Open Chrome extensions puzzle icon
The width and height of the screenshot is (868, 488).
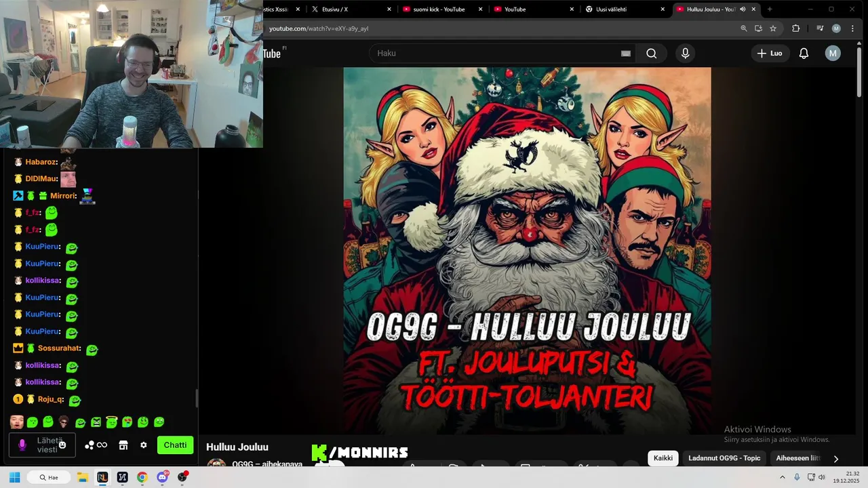[796, 28]
